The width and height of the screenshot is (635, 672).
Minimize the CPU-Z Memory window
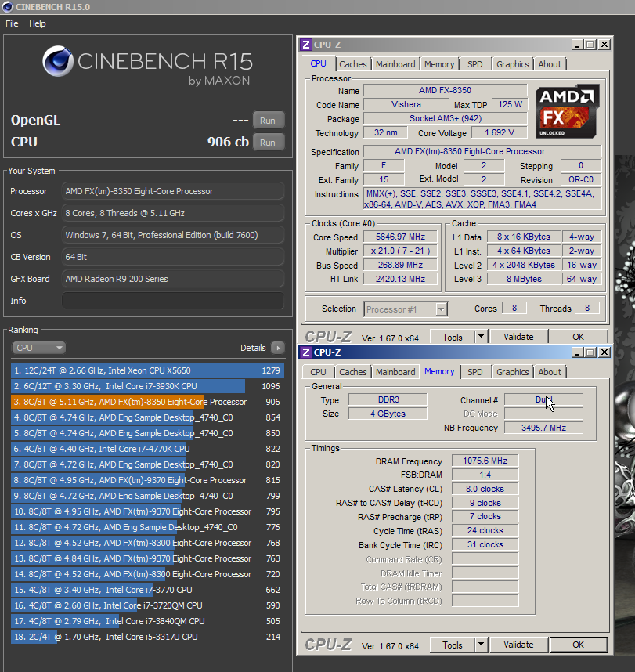[x=577, y=352]
